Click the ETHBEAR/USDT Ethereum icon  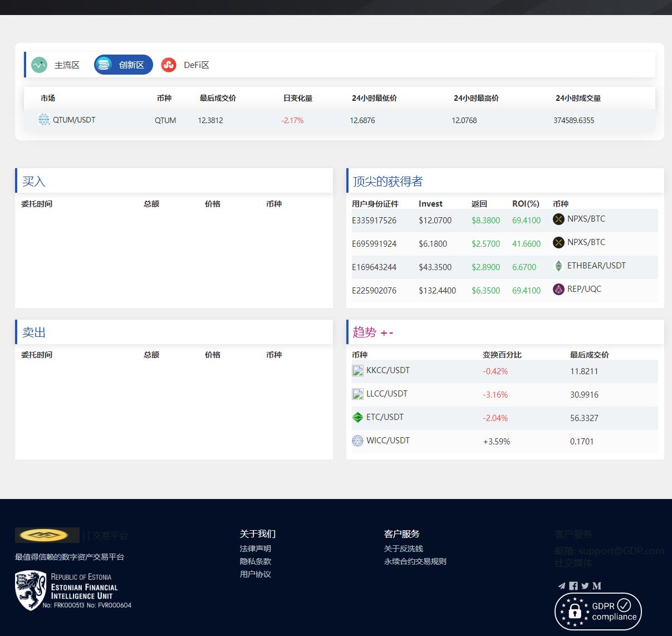pos(558,266)
